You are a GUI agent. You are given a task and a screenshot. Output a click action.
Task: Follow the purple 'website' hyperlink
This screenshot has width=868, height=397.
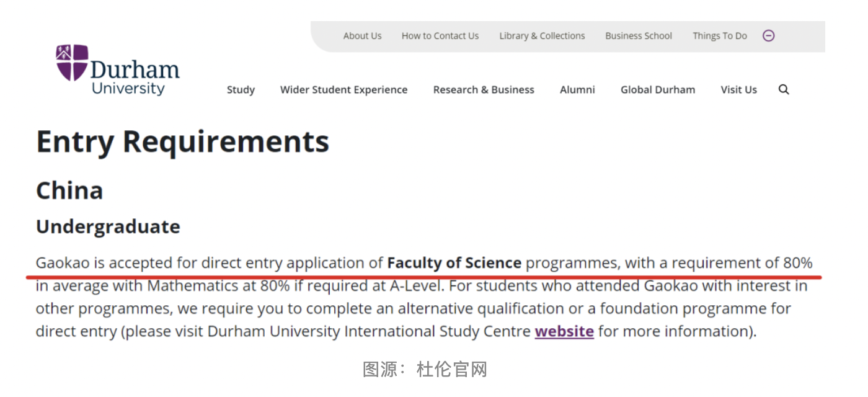coord(564,331)
